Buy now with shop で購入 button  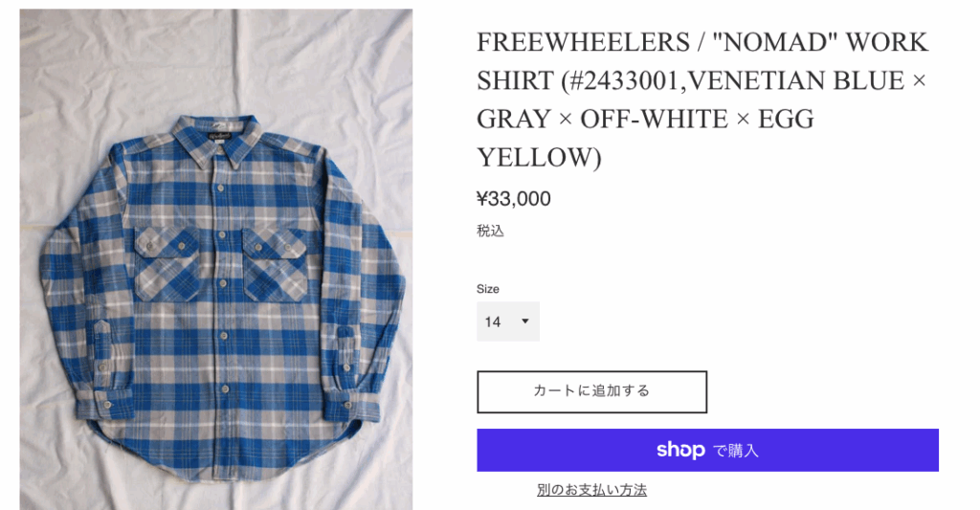(x=707, y=450)
